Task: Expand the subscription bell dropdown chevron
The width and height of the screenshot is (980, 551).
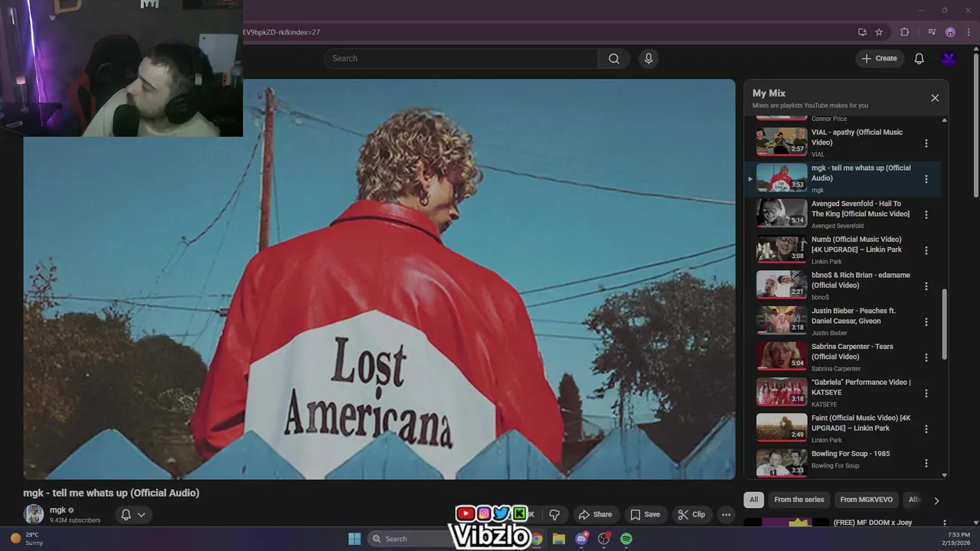Action: pyautogui.click(x=141, y=515)
